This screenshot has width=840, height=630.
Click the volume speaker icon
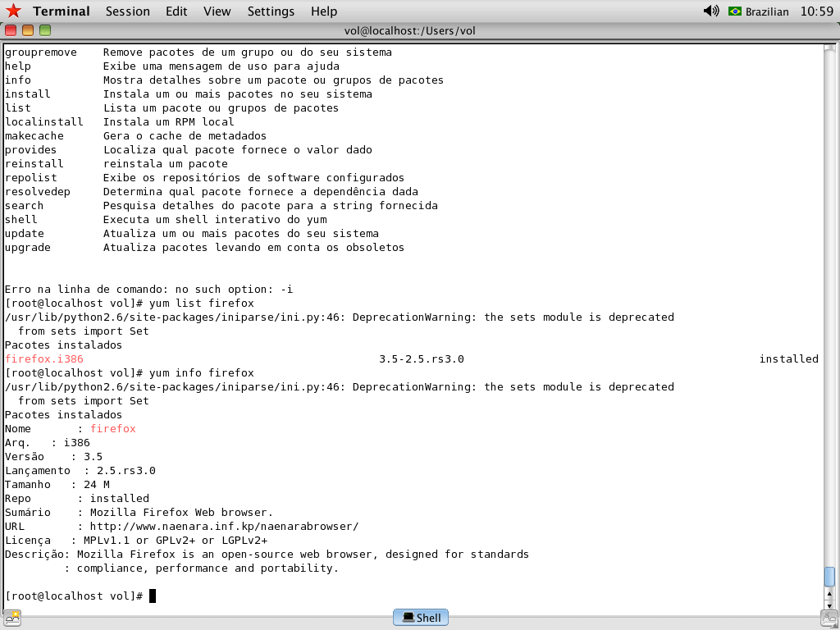(711, 11)
